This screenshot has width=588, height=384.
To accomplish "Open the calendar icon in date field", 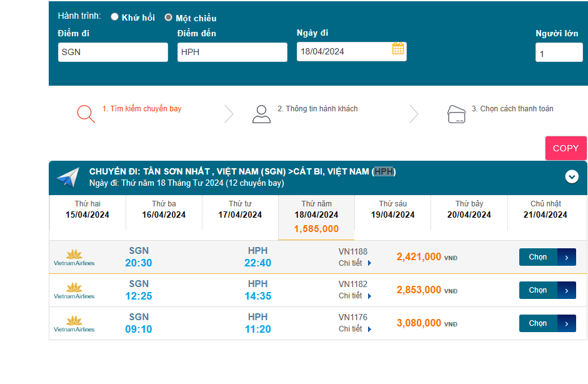I will click(x=398, y=49).
